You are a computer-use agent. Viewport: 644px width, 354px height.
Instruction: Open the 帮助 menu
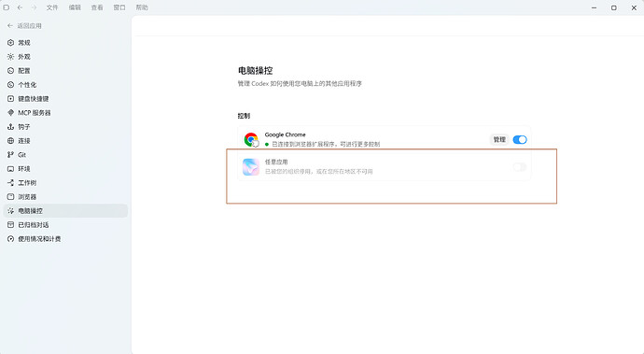point(142,7)
